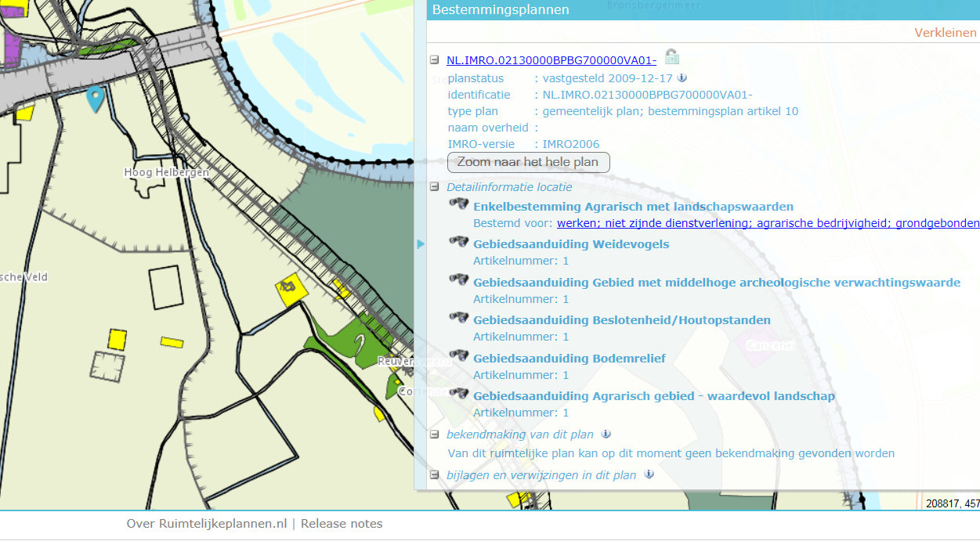Click 'gemeentelijk plan; bestemmingsplan artikel 10' text

pyautogui.click(x=671, y=111)
